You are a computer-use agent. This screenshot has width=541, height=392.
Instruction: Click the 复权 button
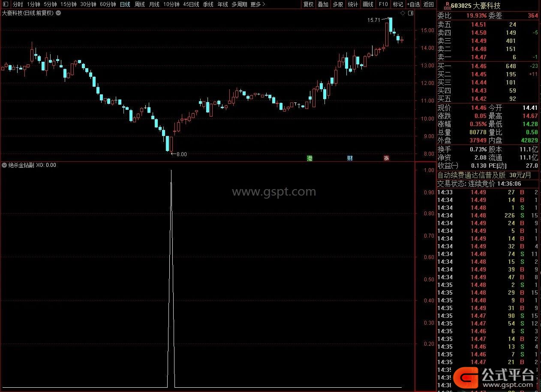point(308,4)
